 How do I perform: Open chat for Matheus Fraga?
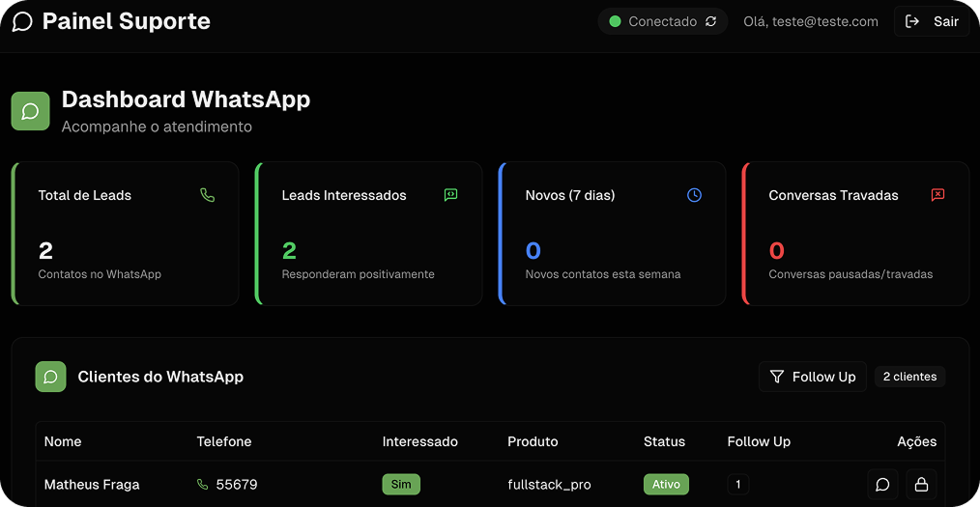point(882,485)
